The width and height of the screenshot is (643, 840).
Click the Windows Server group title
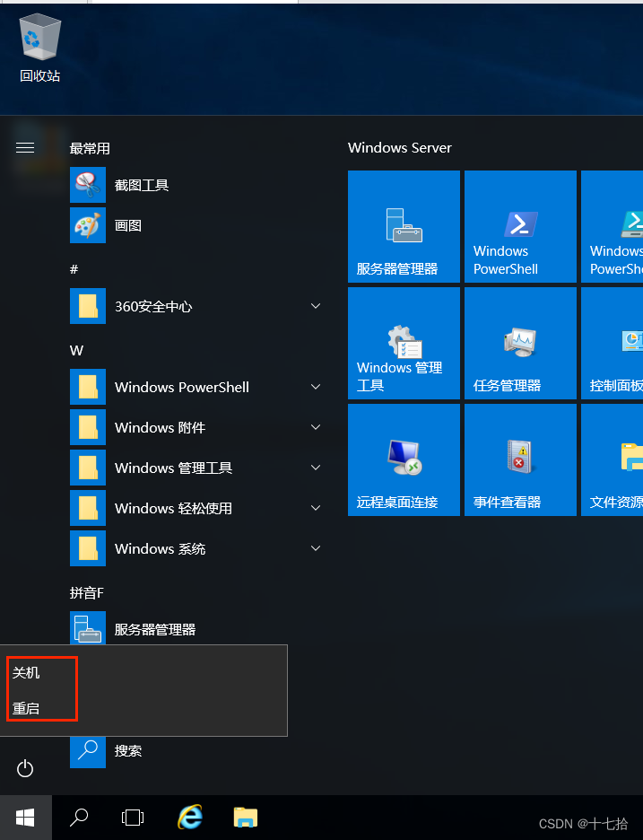point(400,148)
